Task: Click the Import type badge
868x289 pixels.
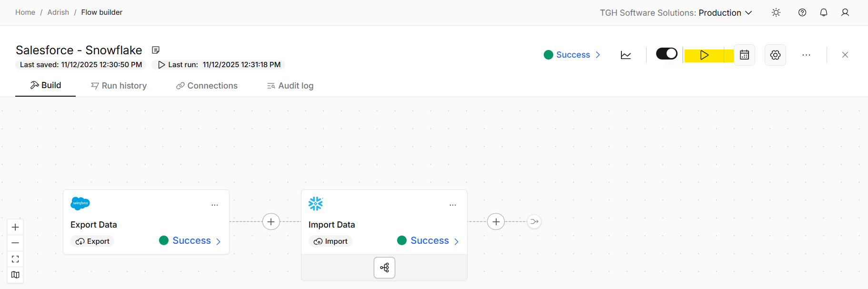Action: pyautogui.click(x=331, y=241)
